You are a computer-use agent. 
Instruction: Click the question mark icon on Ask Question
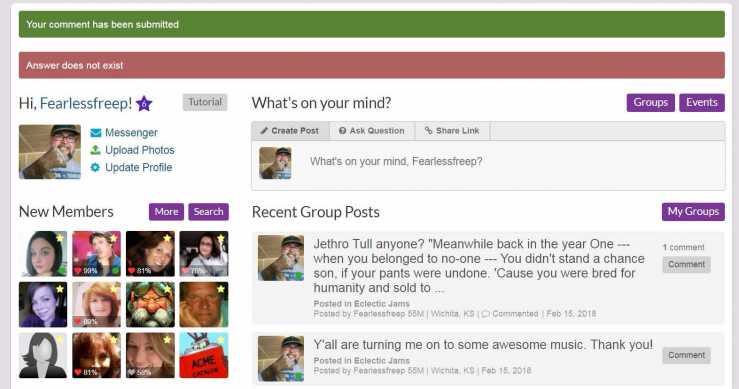[343, 131]
